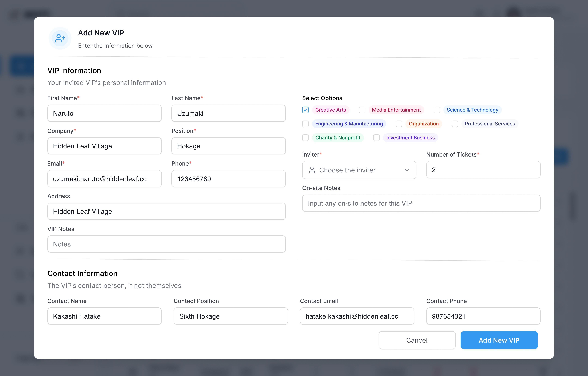Check the Media Entertainment checkbox
Viewport: 588px width, 376px height.
pos(362,110)
